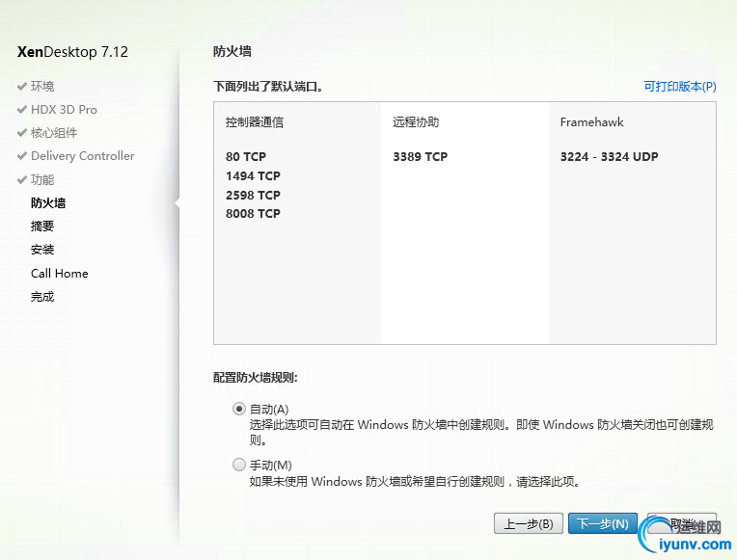
Task: Click the 3224 - 3324 UDP port range
Action: tap(609, 156)
